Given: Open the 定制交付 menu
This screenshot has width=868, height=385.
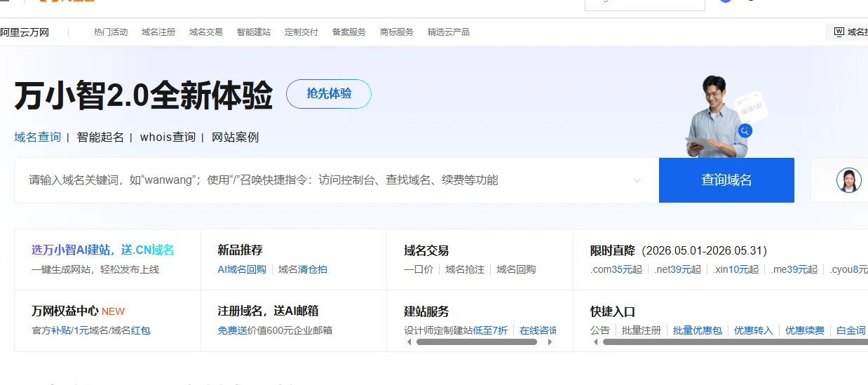Looking at the screenshot, I should [301, 32].
